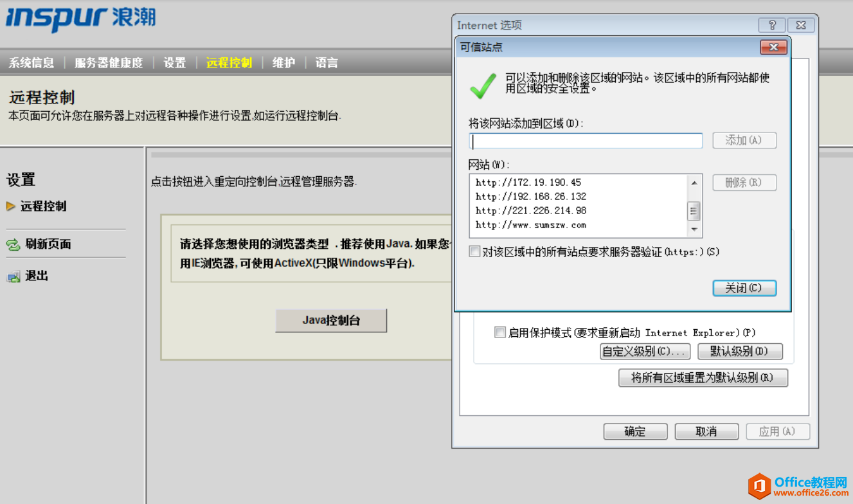Toggle Enable Protected Mode checkbox (启用保护模式)
The height and width of the screenshot is (504, 853).
[x=500, y=332]
